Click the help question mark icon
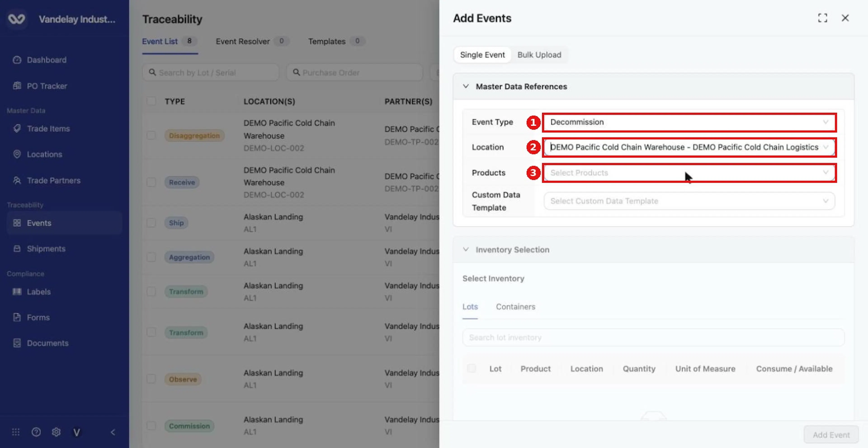868x448 pixels. click(x=36, y=432)
